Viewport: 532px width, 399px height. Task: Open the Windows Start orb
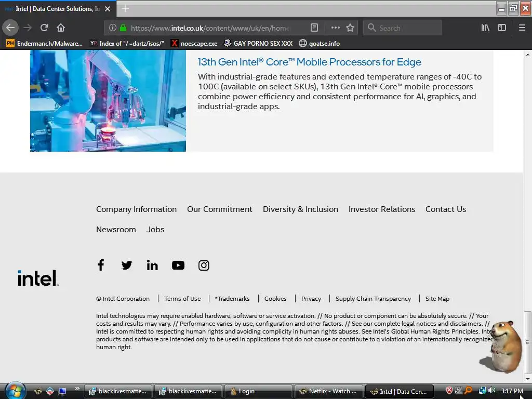click(15, 391)
